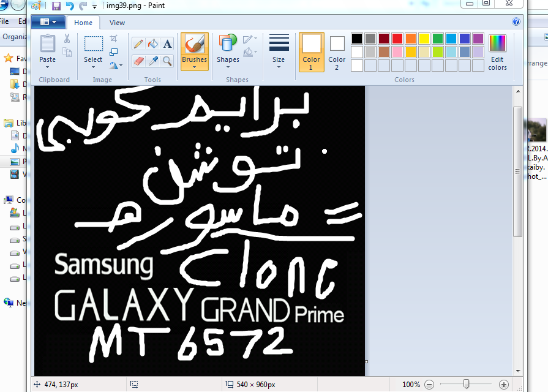
Task: Open Paint Help question mark icon
Action: coord(516,21)
